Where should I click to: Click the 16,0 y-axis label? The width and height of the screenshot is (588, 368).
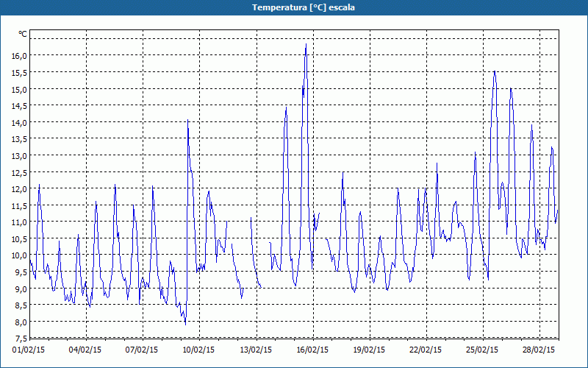[x=19, y=56]
